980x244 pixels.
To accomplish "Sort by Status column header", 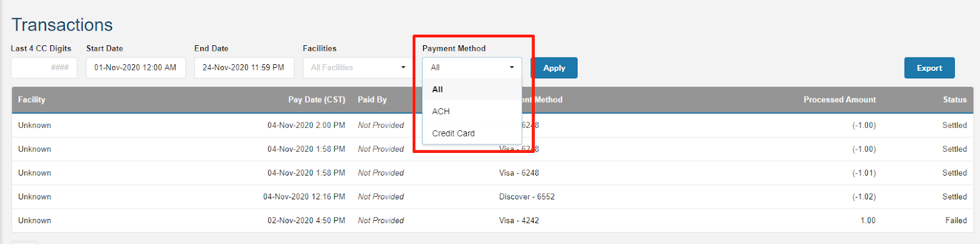I will [955, 100].
